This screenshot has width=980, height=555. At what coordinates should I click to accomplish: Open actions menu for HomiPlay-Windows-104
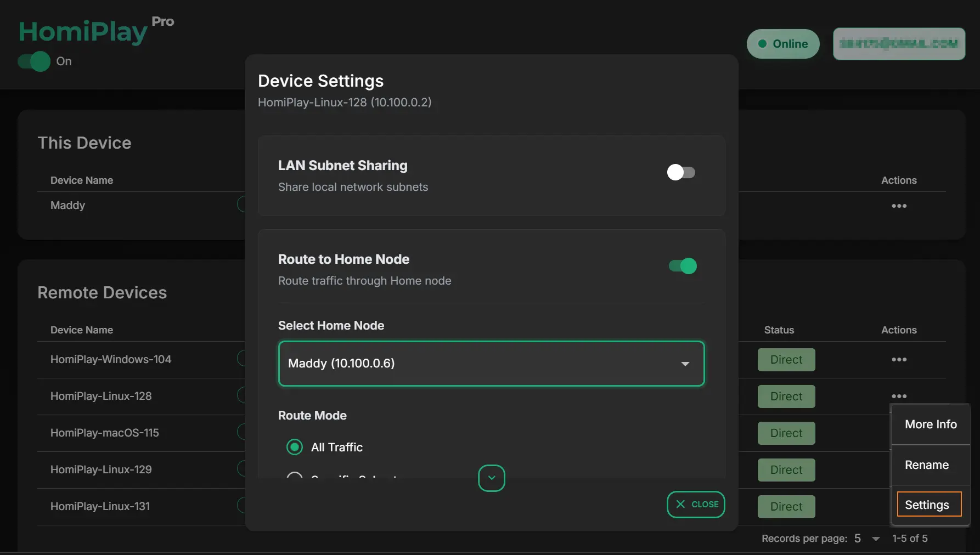[899, 360]
